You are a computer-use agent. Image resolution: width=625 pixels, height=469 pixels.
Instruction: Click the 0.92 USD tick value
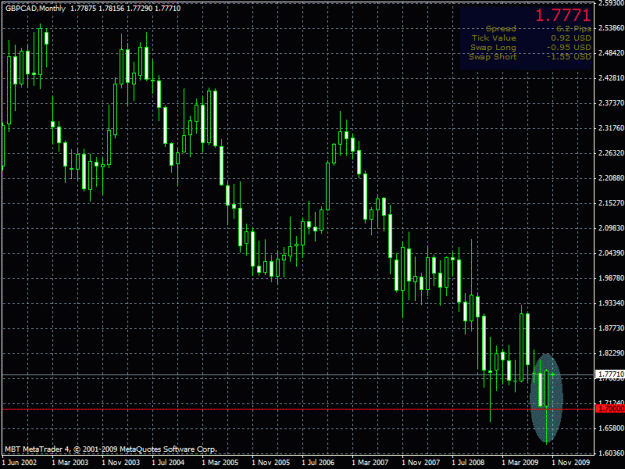pos(571,38)
